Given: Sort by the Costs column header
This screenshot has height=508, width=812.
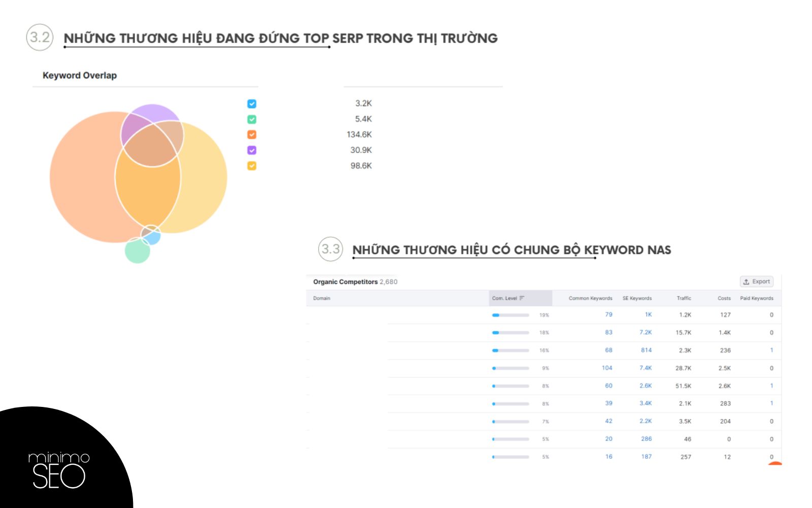Looking at the screenshot, I should (724, 298).
